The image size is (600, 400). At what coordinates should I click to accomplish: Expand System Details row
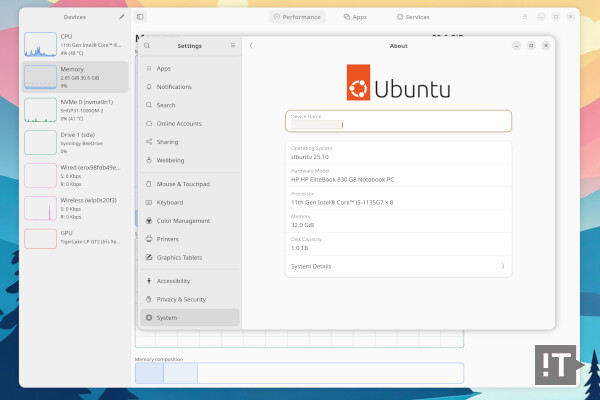tap(398, 266)
